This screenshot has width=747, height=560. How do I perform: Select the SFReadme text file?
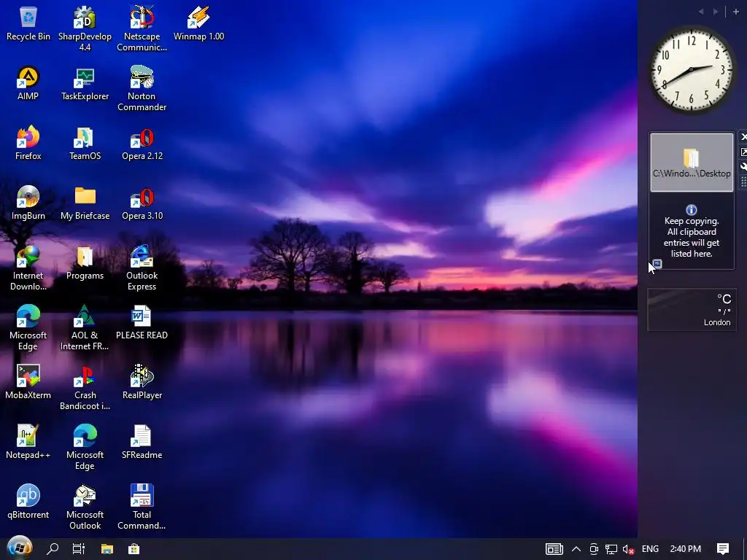142,443
